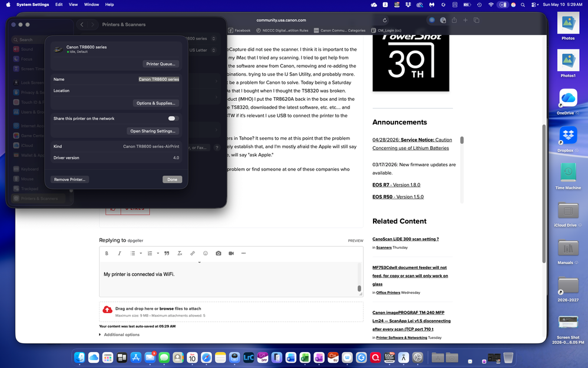The height and width of the screenshot is (368, 588).
Task: Confirm printer details with Done
Action: pyautogui.click(x=172, y=179)
